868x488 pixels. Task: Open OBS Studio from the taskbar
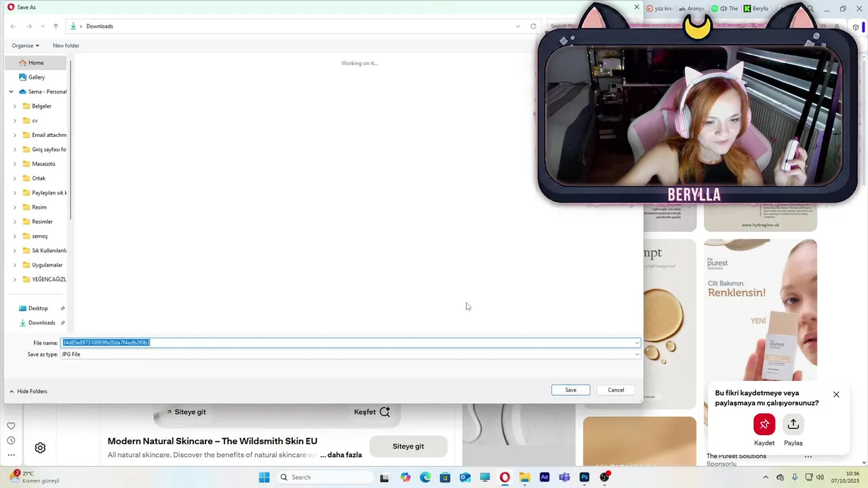coord(604,477)
